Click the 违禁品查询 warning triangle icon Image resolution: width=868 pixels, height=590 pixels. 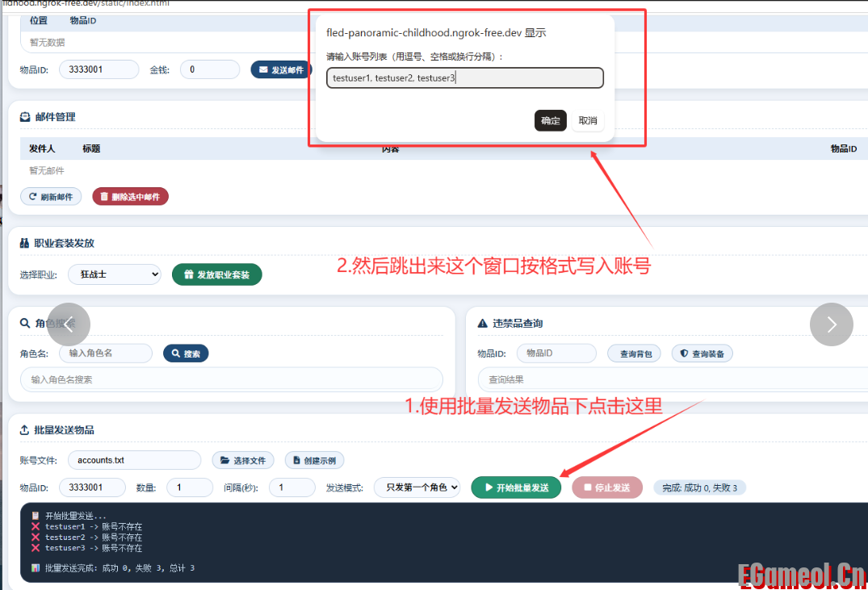[x=482, y=323]
